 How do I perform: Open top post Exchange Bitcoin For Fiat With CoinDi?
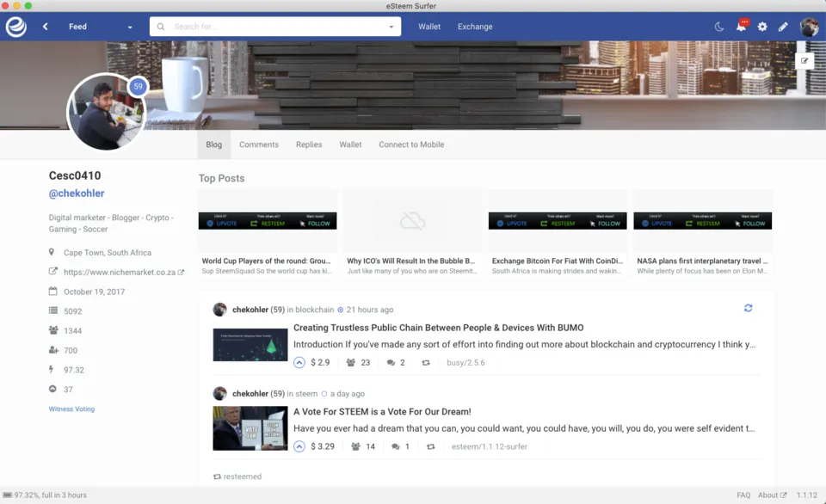[x=558, y=233]
